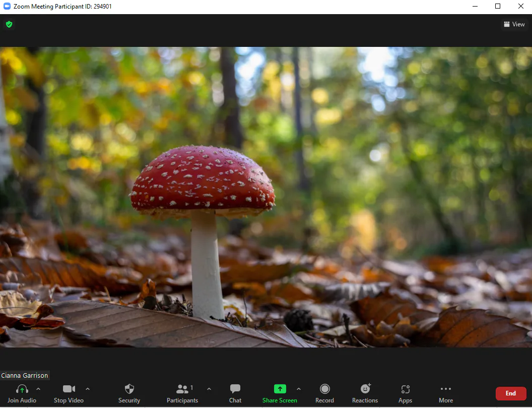Screen dimensions: 532x408
Task: Open the Apps panel
Action: (x=406, y=393)
